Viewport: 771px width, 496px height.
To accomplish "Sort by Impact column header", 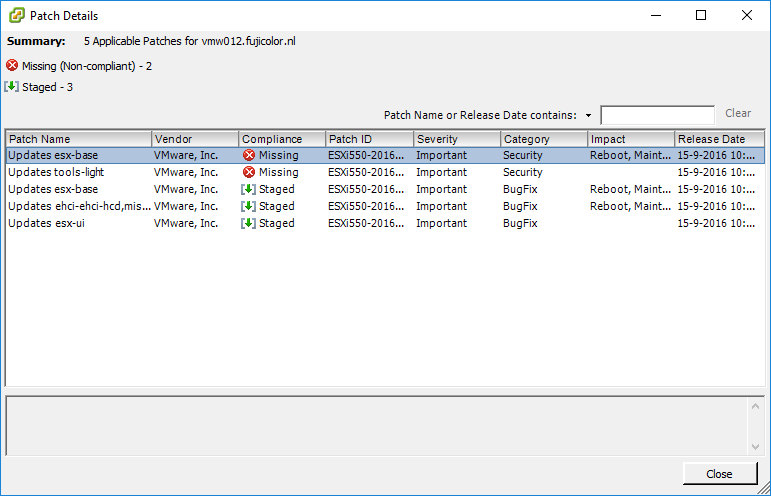I will 631,139.
